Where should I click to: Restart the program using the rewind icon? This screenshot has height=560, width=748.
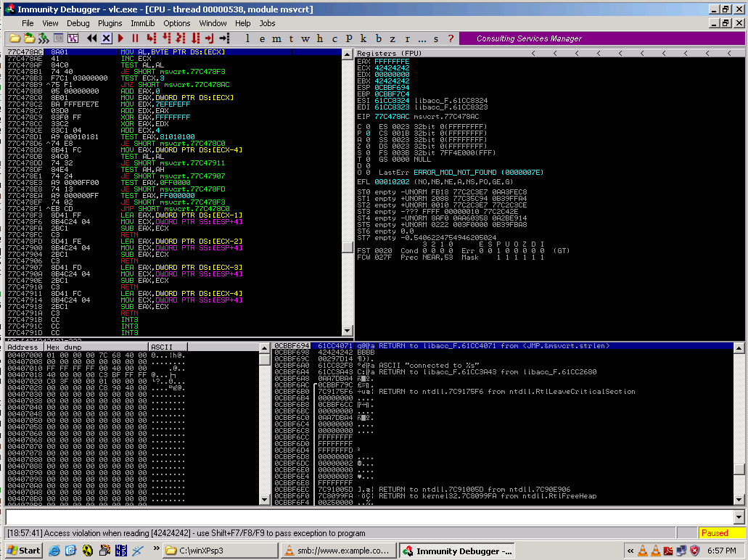point(91,38)
